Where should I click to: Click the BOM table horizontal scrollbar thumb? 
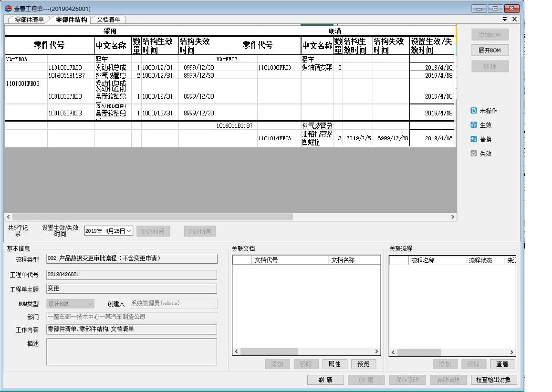(152, 217)
